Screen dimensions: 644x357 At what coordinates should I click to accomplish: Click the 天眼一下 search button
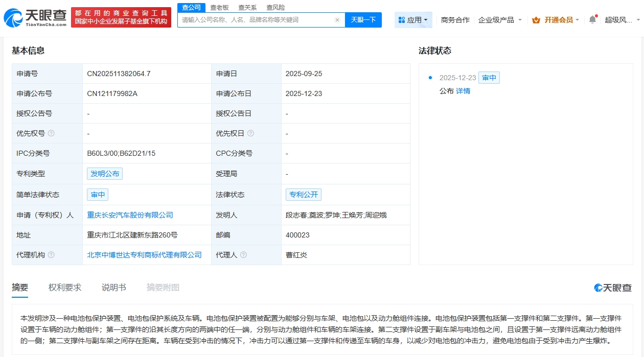coord(363,20)
